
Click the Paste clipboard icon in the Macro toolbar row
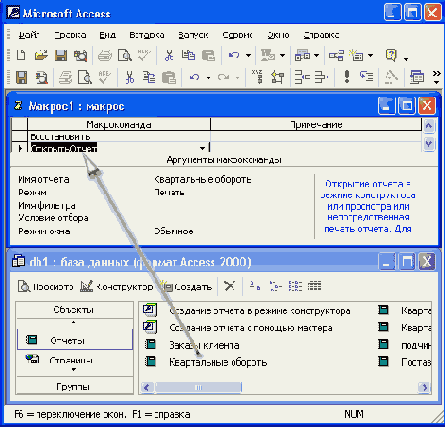pyautogui.click(x=169, y=77)
